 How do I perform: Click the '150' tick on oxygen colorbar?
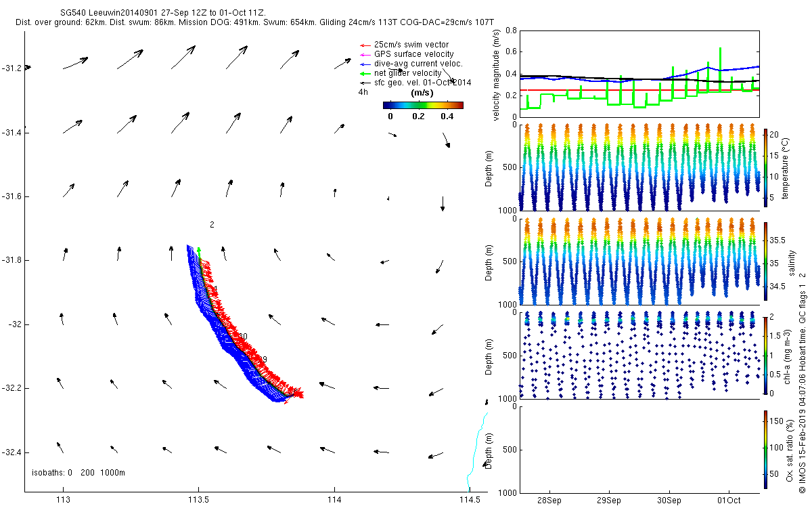pos(777,421)
